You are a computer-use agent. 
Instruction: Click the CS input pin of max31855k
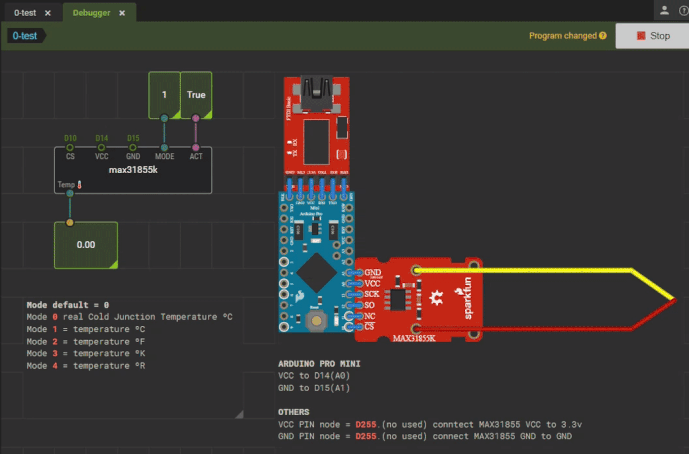(x=70, y=148)
